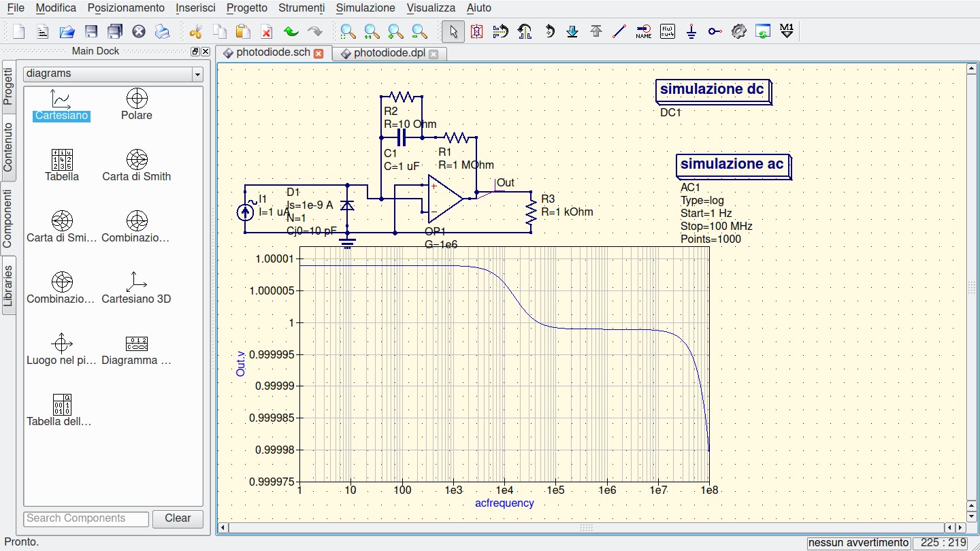Open the Strumenti menu

pos(301,8)
